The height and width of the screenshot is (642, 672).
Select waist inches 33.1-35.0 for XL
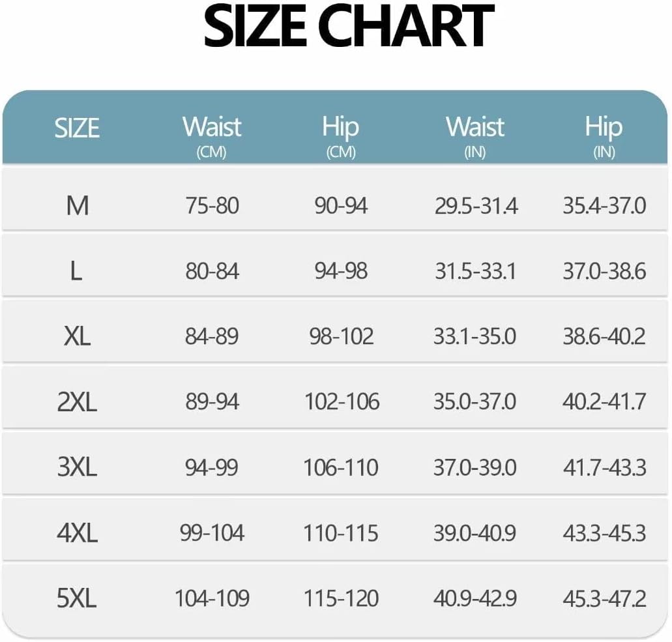tap(475, 336)
